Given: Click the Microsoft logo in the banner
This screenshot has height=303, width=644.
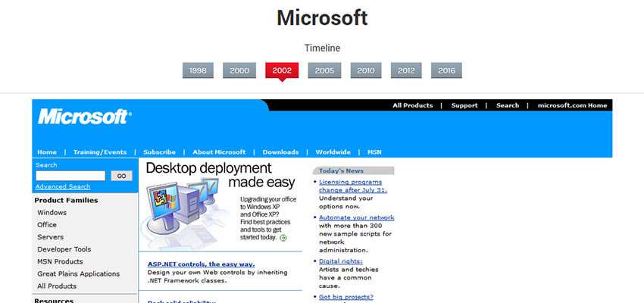Looking at the screenshot, I should 84,117.
